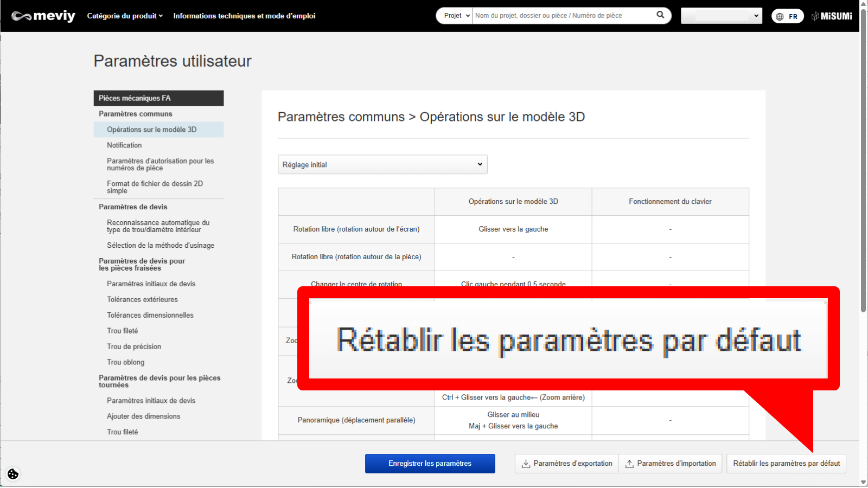Click the MISUMI logo

point(832,16)
